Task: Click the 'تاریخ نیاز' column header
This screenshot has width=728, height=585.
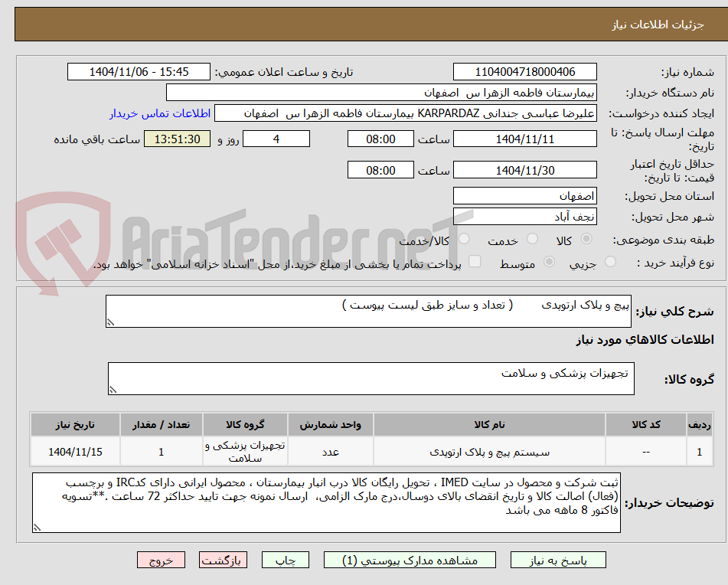Action: (x=75, y=425)
